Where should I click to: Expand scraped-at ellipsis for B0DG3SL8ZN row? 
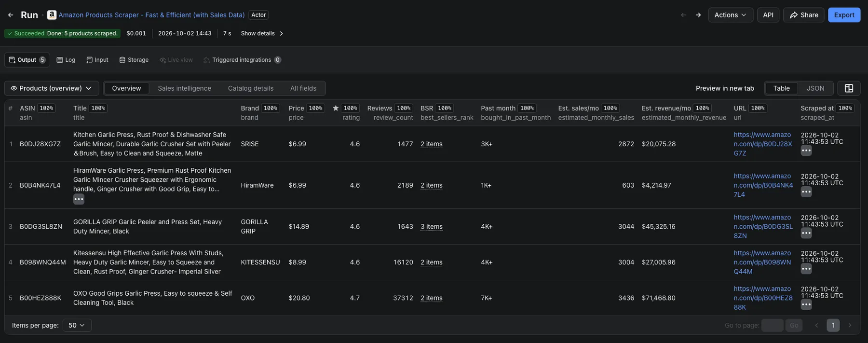click(x=806, y=233)
